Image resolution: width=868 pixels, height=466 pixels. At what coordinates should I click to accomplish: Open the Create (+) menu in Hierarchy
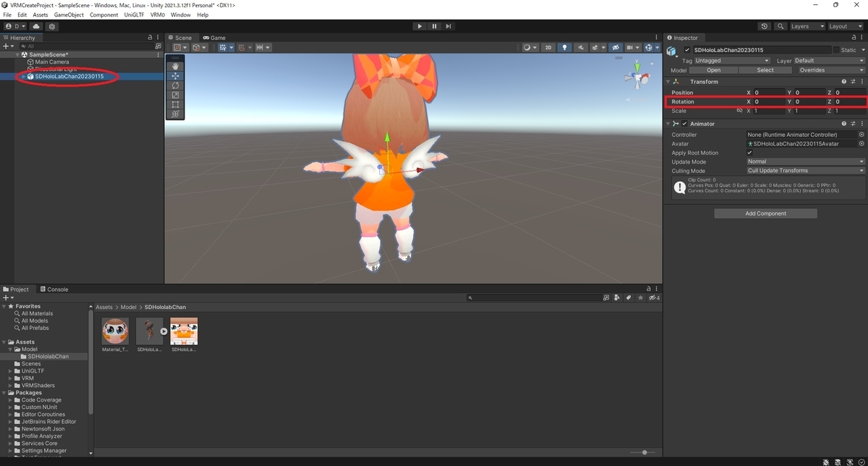[8, 46]
